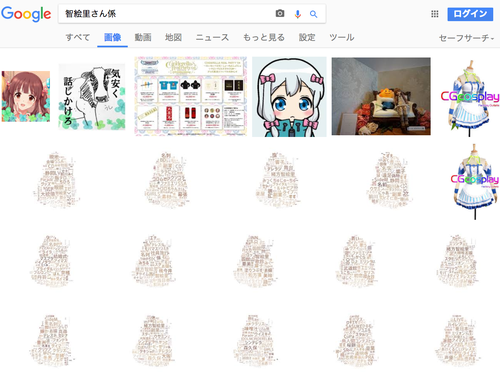Open the ニュース tab

pyautogui.click(x=212, y=37)
